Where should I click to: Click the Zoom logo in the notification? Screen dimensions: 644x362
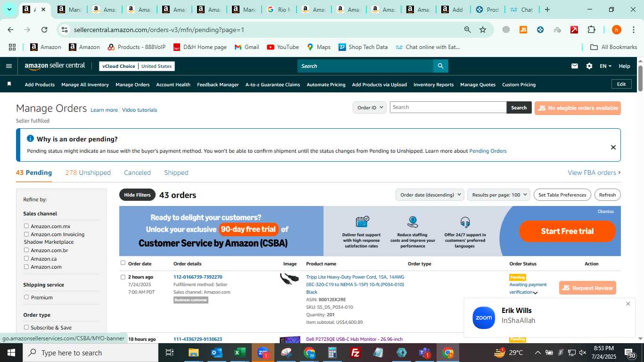tap(484, 318)
